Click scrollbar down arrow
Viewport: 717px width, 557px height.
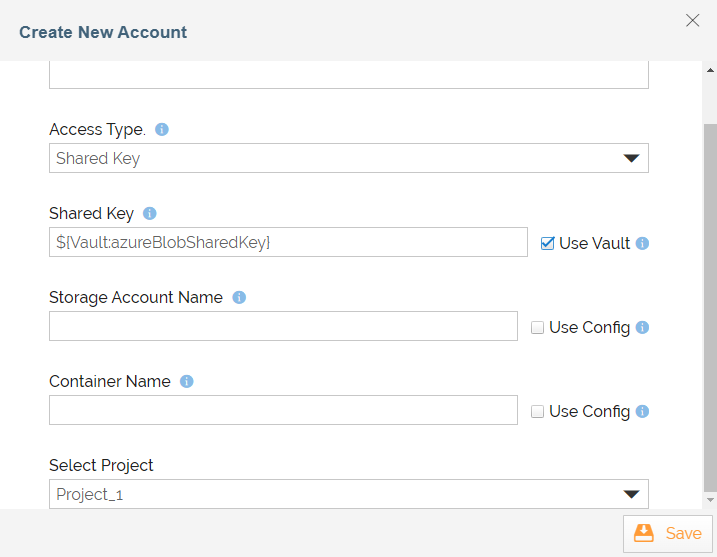[710, 500]
